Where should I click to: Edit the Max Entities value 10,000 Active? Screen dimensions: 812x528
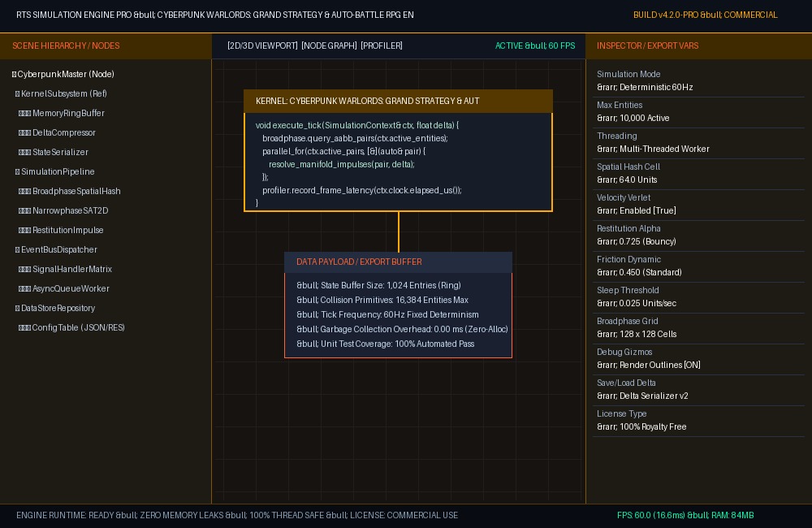633,118
